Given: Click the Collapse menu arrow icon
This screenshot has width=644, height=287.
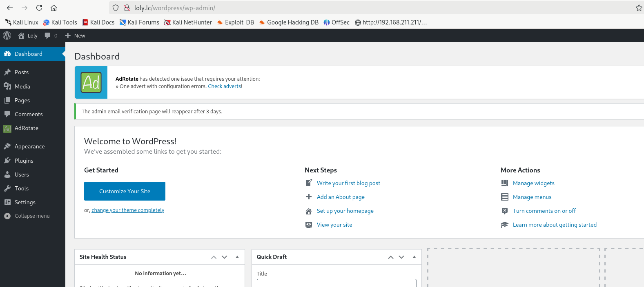Looking at the screenshot, I should (7, 216).
